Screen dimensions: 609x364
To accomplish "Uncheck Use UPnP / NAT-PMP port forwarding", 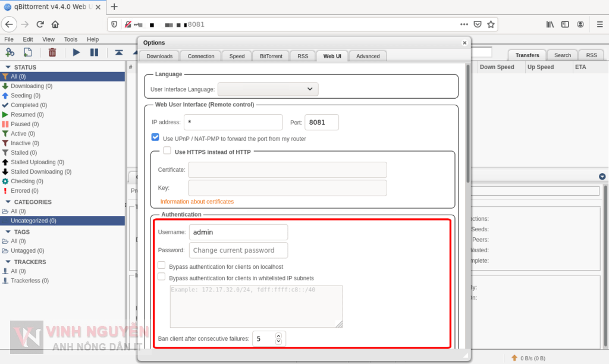I will (155, 137).
